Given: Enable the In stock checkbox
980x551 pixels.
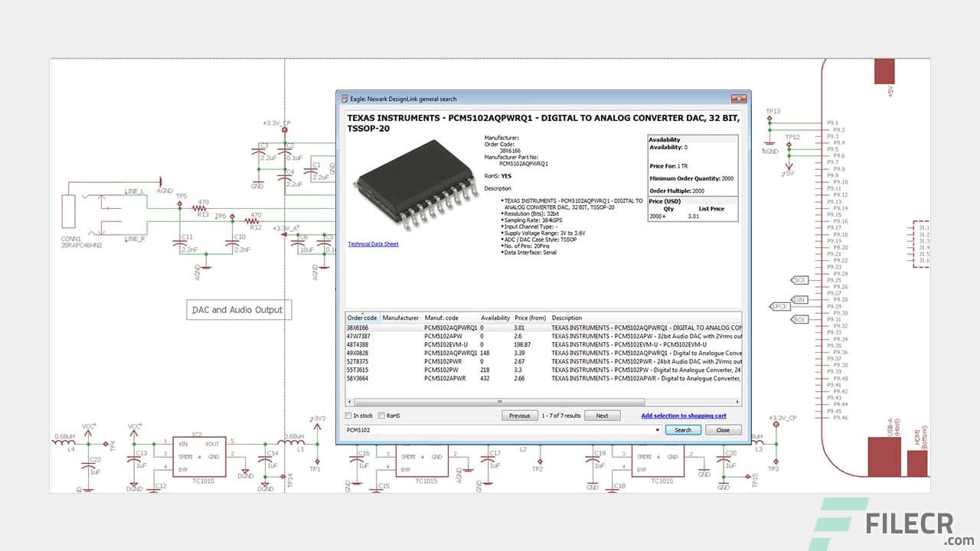Looking at the screenshot, I should tap(349, 416).
